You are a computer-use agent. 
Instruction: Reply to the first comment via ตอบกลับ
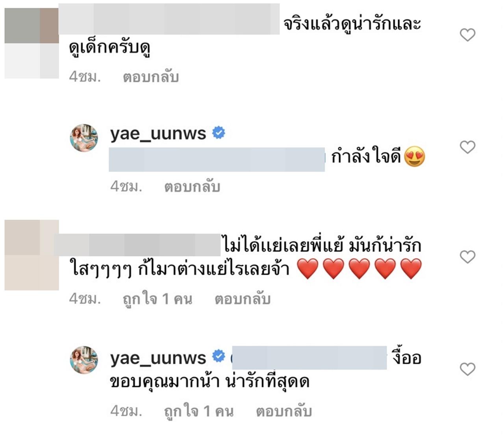click(x=151, y=77)
